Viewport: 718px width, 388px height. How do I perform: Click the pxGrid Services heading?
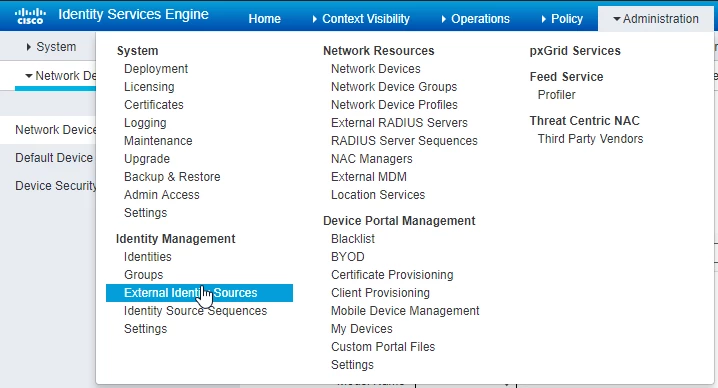pyautogui.click(x=575, y=51)
